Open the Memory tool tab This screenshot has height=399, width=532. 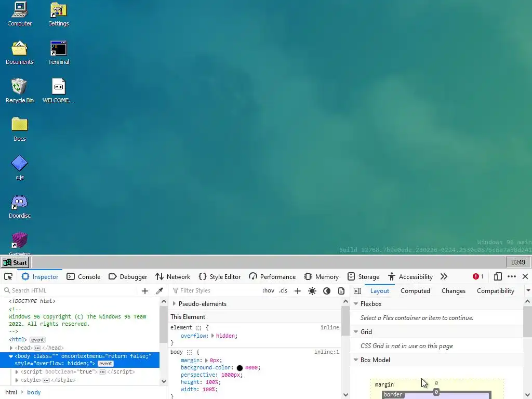[321, 276]
